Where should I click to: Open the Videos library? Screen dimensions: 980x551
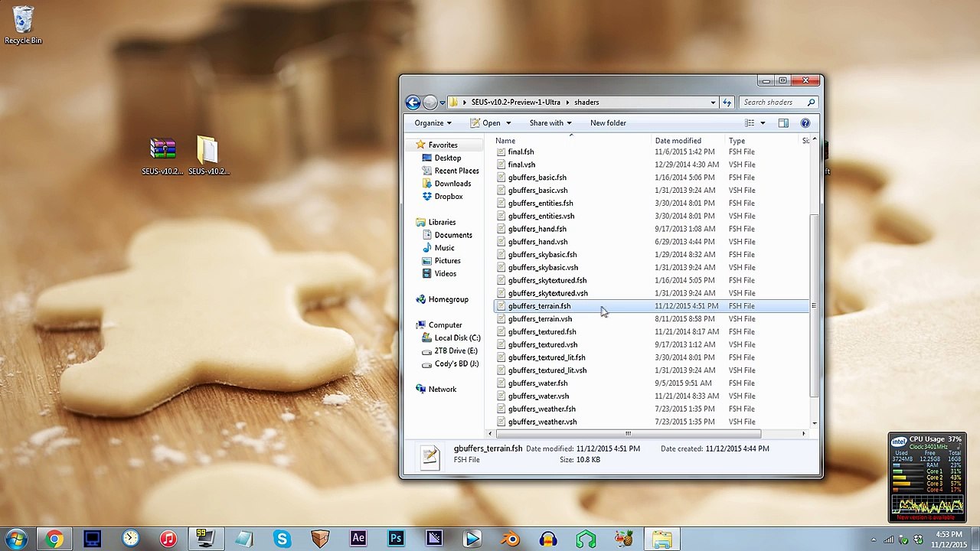pyautogui.click(x=445, y=274)
